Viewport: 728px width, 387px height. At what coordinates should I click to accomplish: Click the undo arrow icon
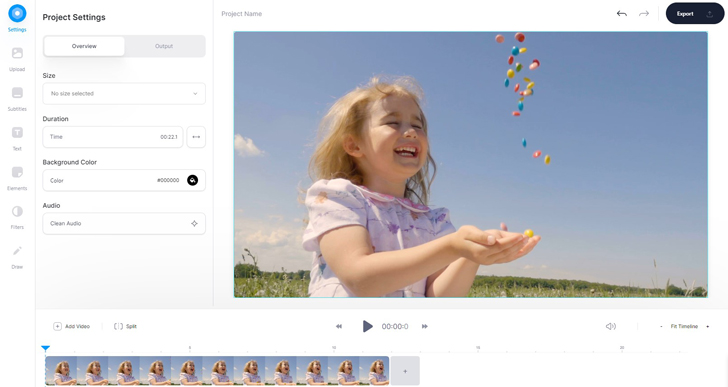tap(622, 13)
